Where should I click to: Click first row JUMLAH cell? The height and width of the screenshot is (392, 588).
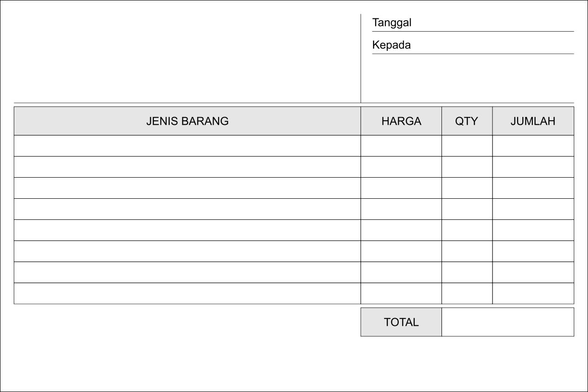coord(533,146)
